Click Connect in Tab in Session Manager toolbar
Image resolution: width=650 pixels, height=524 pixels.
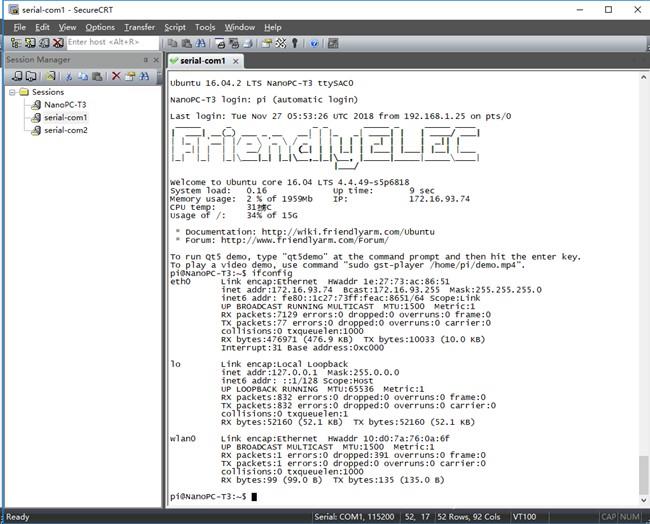pyautogui.click(x=31, y=76)
